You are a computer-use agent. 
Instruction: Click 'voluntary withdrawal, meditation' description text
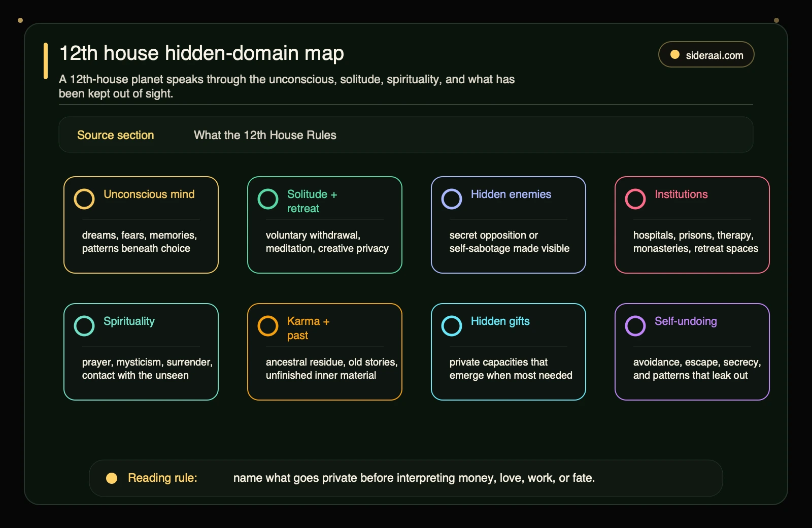327,242
